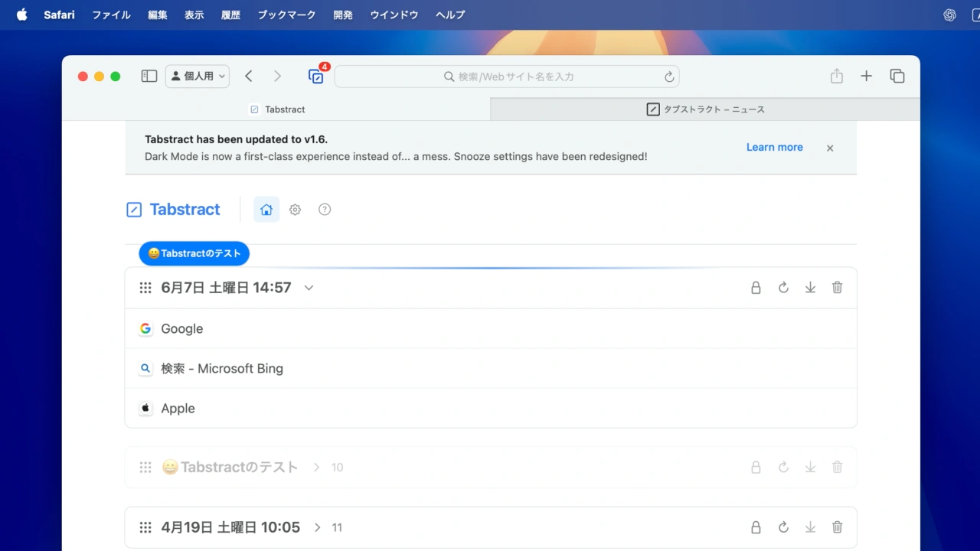Click the Tabstract extension icon showing badge 4
The image size is (980, 551).
[316, 77]
